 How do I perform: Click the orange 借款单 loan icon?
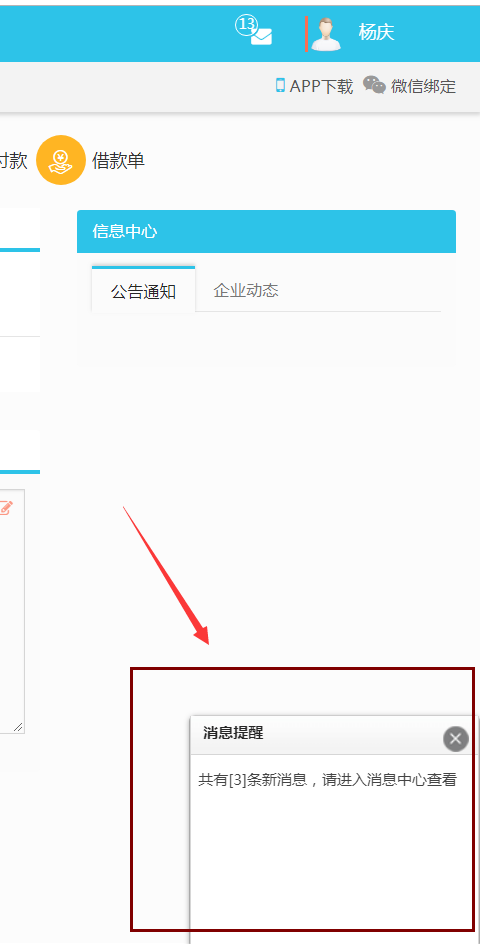61,160
